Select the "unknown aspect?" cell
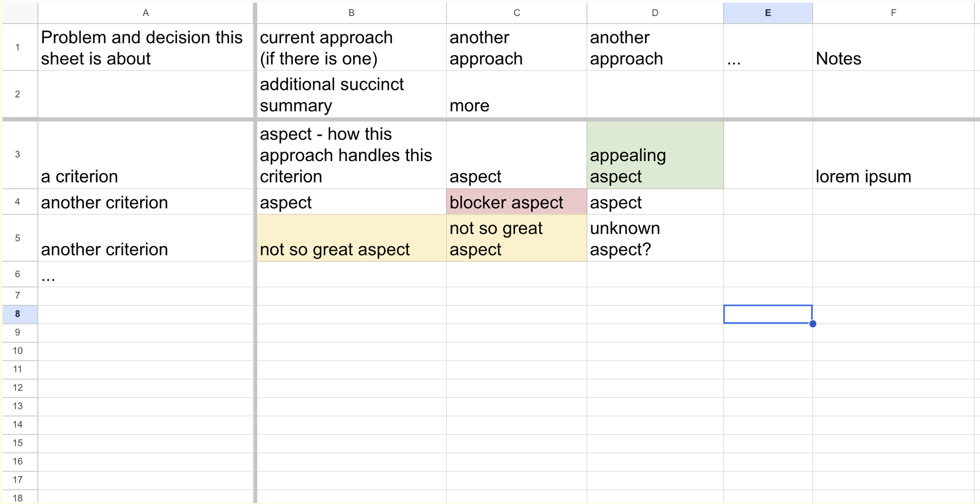 (655, 238)
